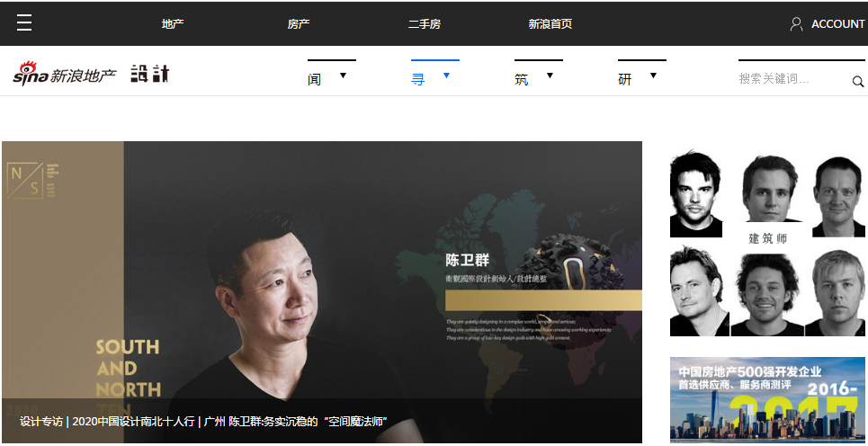Click the search magnifier icon
This screenshot has height=446, width=868.
pos(857,82)
